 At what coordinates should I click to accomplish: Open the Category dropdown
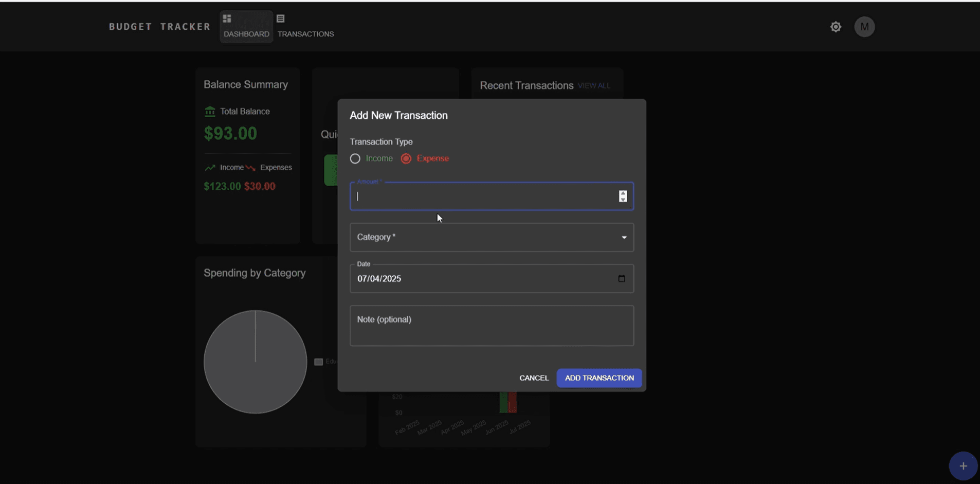click(492, 237)
